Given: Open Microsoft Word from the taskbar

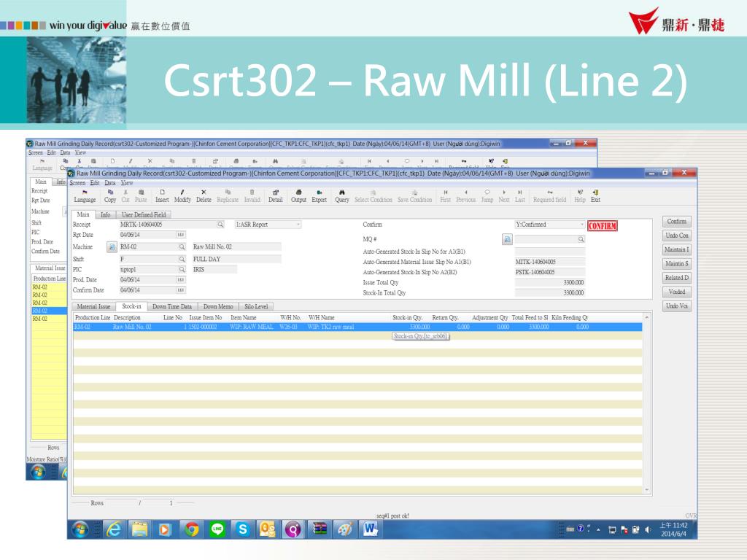Looking at the screenshot, I should click(370, 529).
